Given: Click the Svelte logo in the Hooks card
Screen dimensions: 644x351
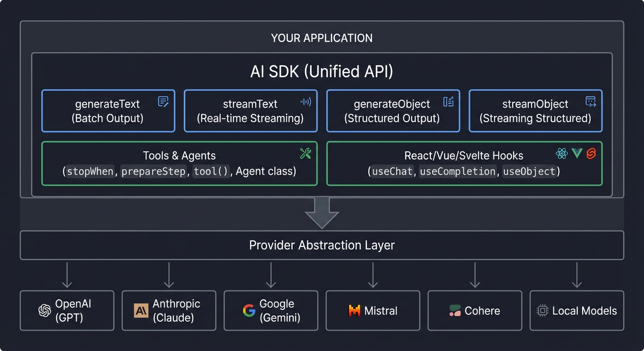Looking at the screenshot, I should 590,154.
